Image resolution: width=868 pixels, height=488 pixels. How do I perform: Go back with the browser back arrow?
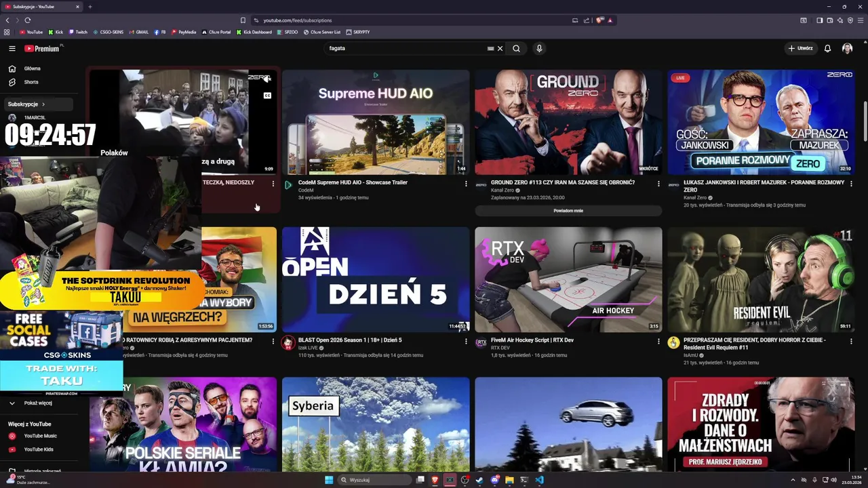point(7,20)
